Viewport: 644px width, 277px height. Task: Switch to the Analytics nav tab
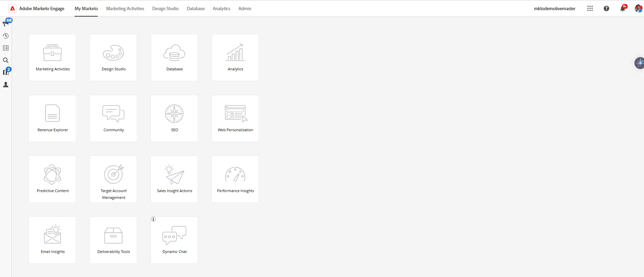(221, 8)
